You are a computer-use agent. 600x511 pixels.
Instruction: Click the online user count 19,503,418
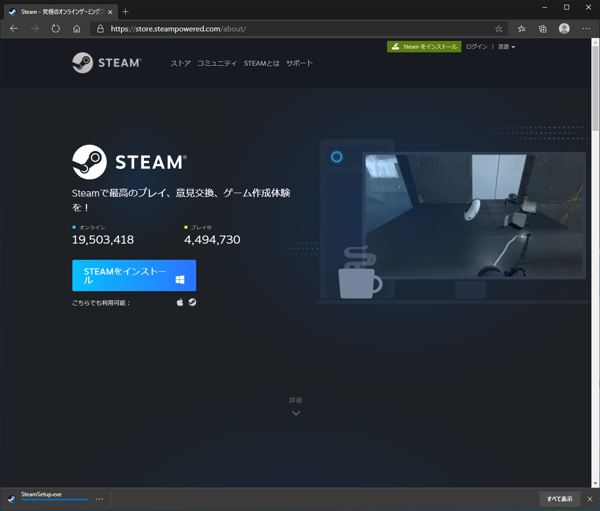[x=103, y=240]
